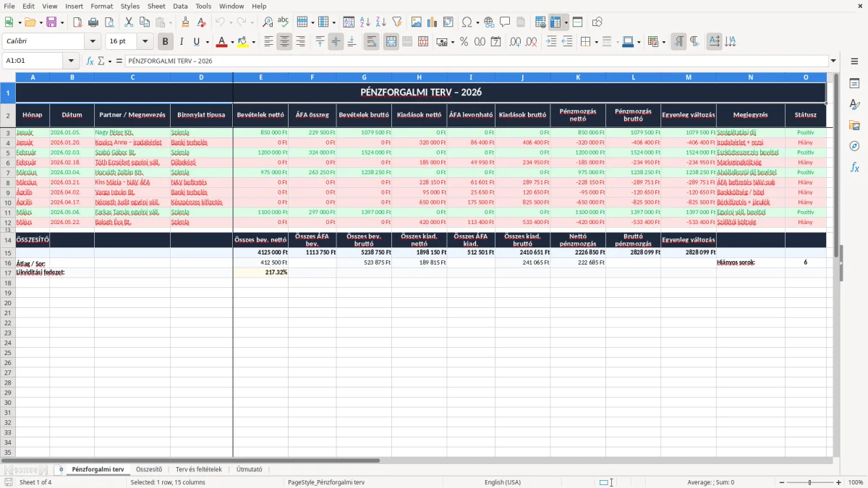Apply AutoFilter

click(397, 22)
